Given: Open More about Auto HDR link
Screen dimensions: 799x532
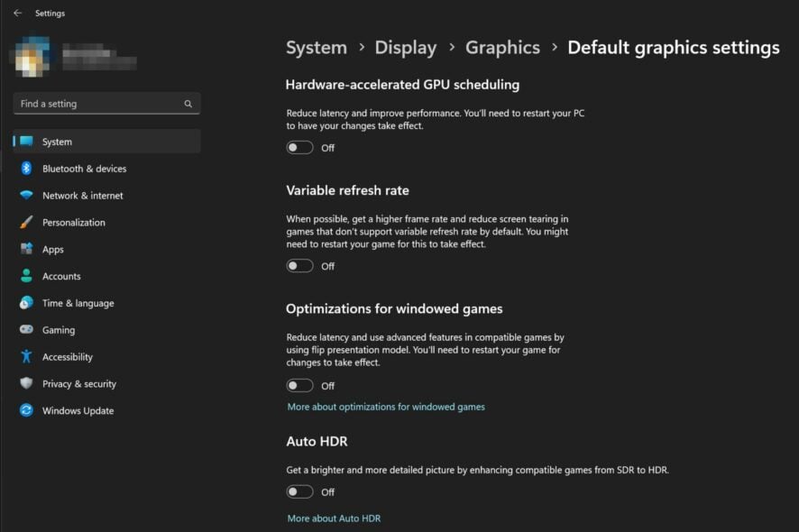Looking at the screenshot, I should [x=334, y=518].
